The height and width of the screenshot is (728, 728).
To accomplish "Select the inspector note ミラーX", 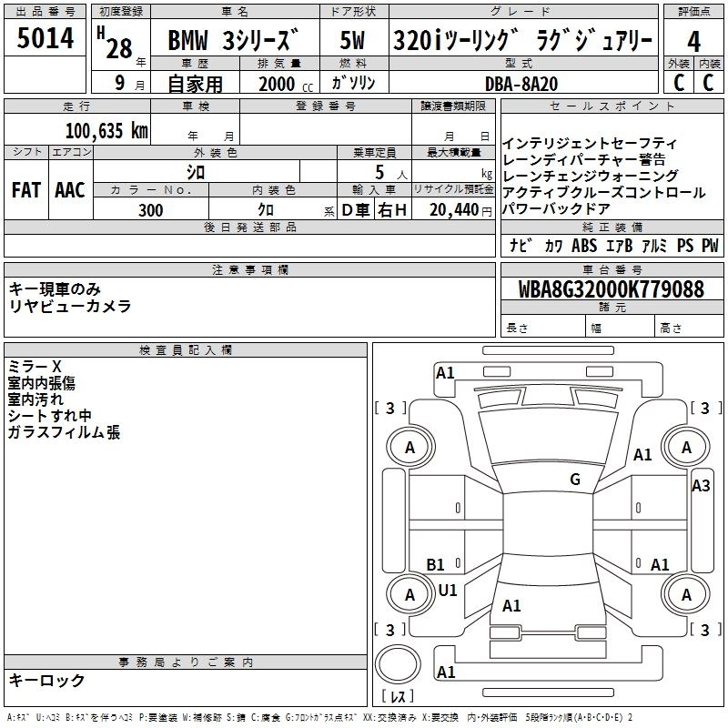I will click(35, 367).
